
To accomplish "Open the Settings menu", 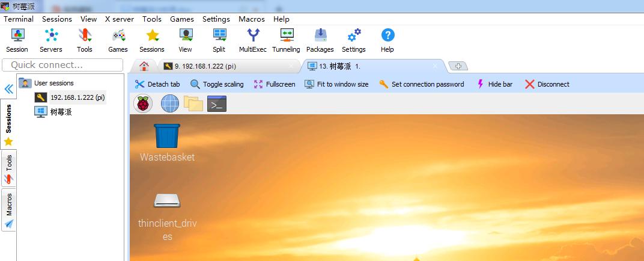I will click(216, 19).
